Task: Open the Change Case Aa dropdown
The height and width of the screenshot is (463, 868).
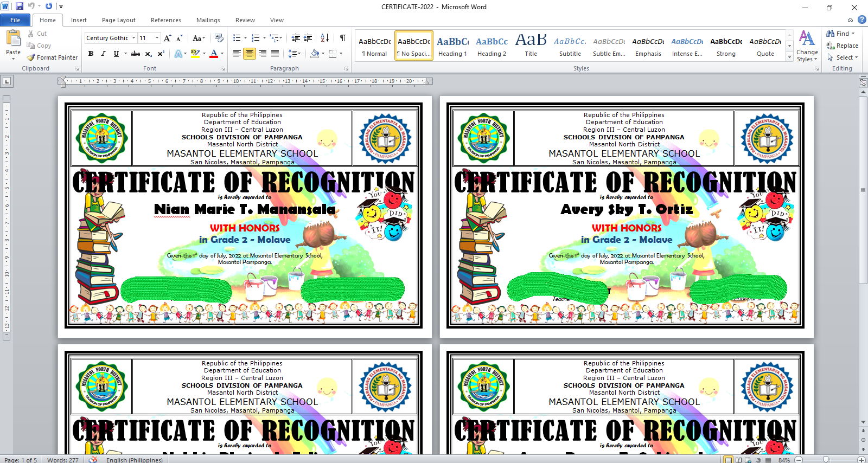Action: pyautogui.click(x=199, y=38)
